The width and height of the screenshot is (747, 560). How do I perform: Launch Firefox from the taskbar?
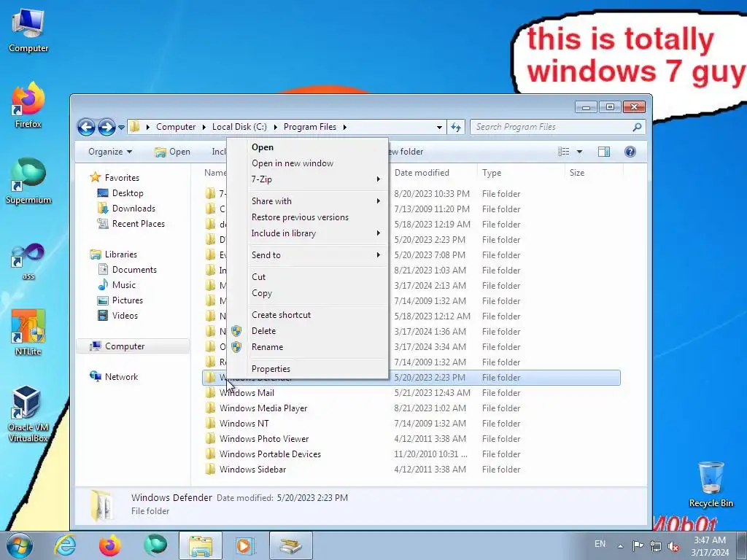[x=109, y=545]
